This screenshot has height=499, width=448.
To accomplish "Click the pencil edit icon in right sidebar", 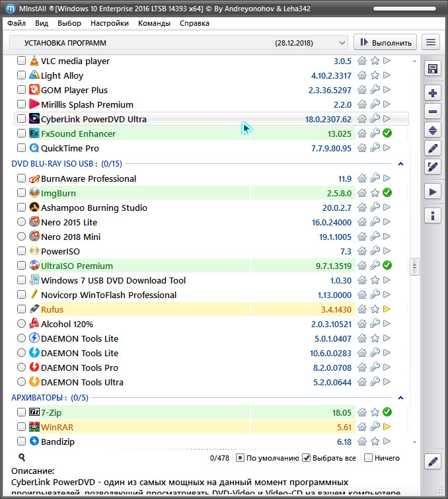I will pyautogui.click(x=433, y=148).
